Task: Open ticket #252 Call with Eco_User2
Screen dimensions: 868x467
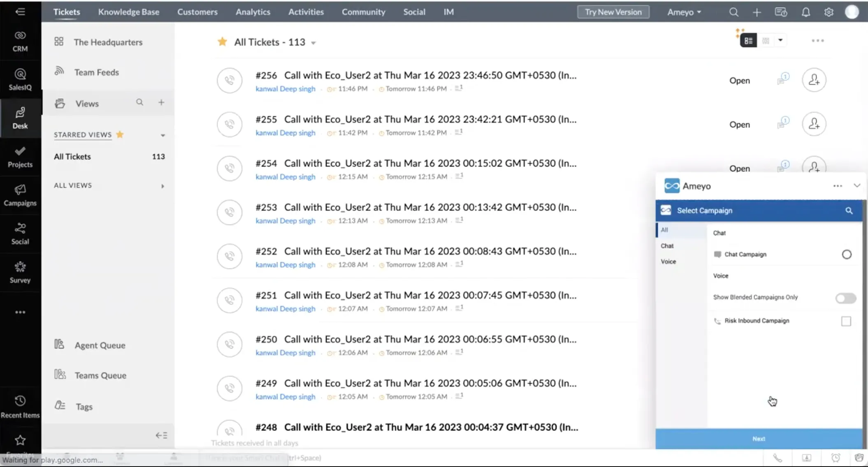Action: pos(416,251)
